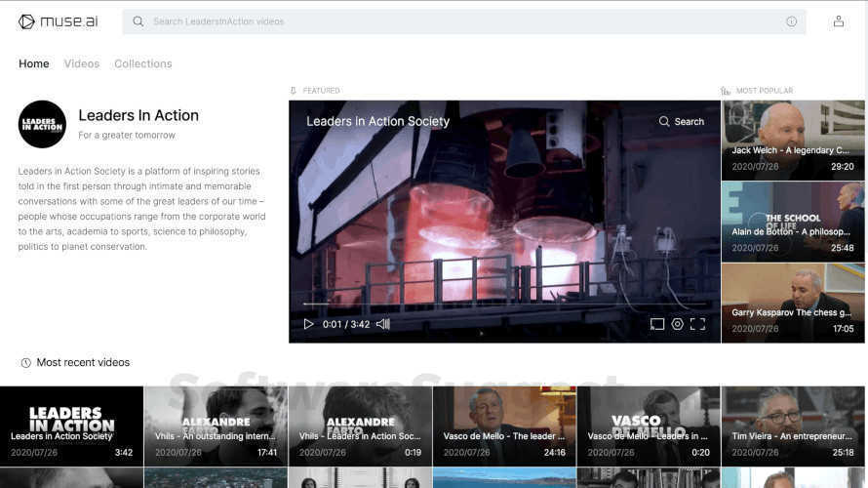Open Vasco de Mello The leader 24:16 video
868x488 pixels.
click(504, 426)
